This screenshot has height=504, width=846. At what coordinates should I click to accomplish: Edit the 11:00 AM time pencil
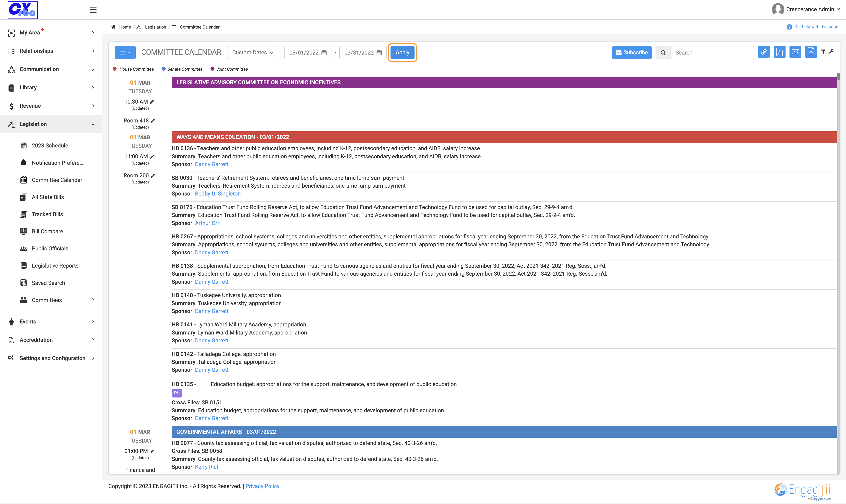(152, 157)
